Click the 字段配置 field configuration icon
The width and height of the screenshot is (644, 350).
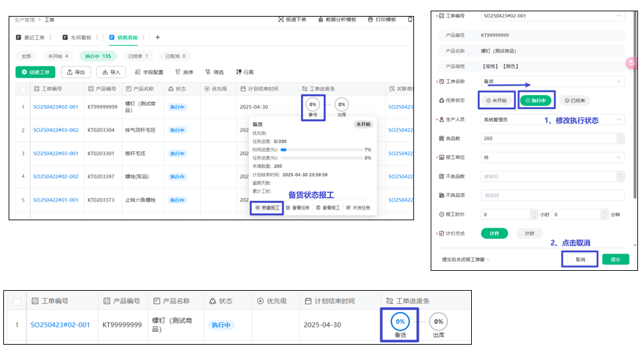(138, 72)
